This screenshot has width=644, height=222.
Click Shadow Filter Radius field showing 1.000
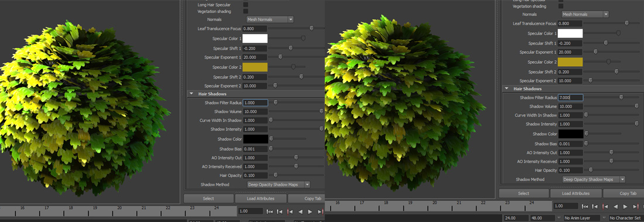[x=255, y=103]
